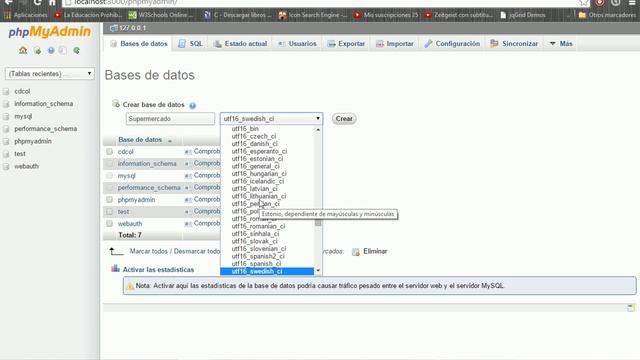Screen dimensions: 640x360
Task: Click cdcol database icon in sidebar
Action: [x=6, y=91]
